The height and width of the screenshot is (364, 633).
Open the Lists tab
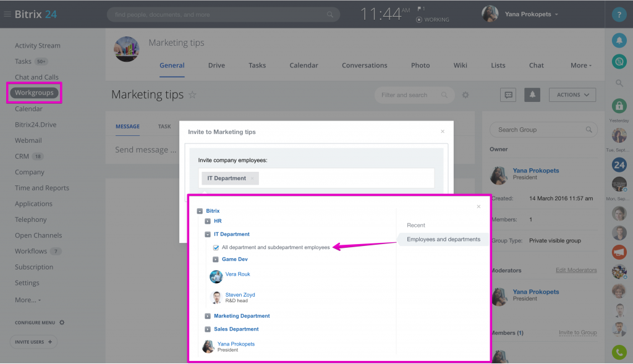pyautogui.click(x=498, y=66)
